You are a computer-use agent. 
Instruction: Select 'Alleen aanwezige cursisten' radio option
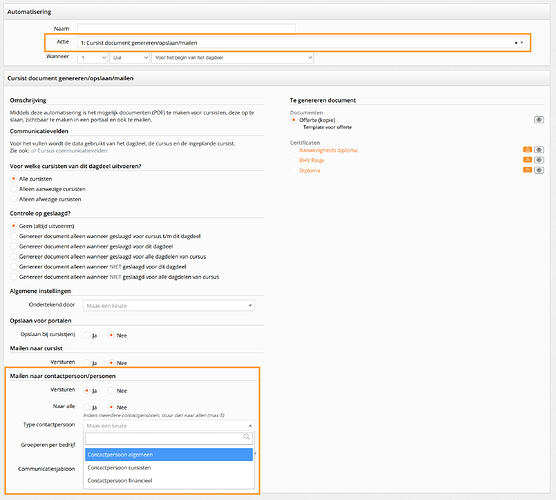pos(14,189)
